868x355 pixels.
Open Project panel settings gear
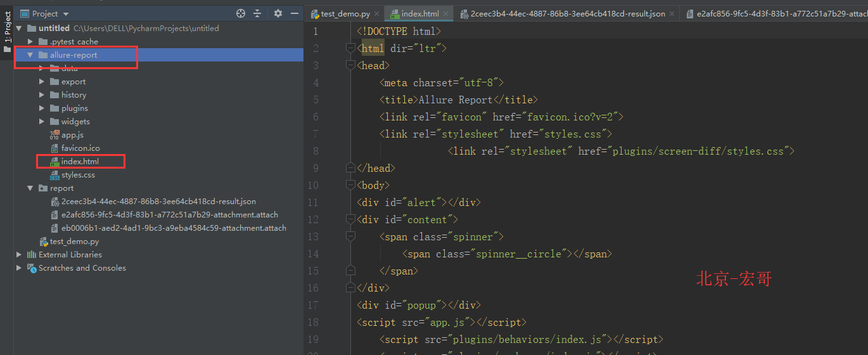pyautogui.click(x=278, y=13)
